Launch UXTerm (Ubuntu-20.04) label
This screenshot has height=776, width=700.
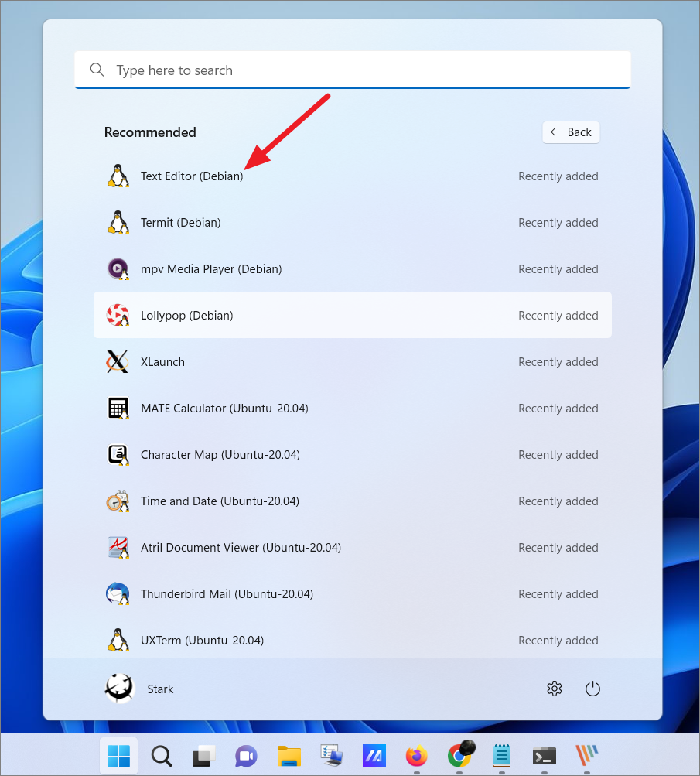[x=203, y=641]
